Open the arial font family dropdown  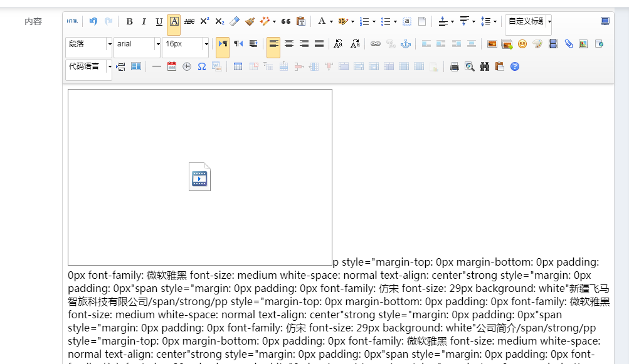(137, 44)
